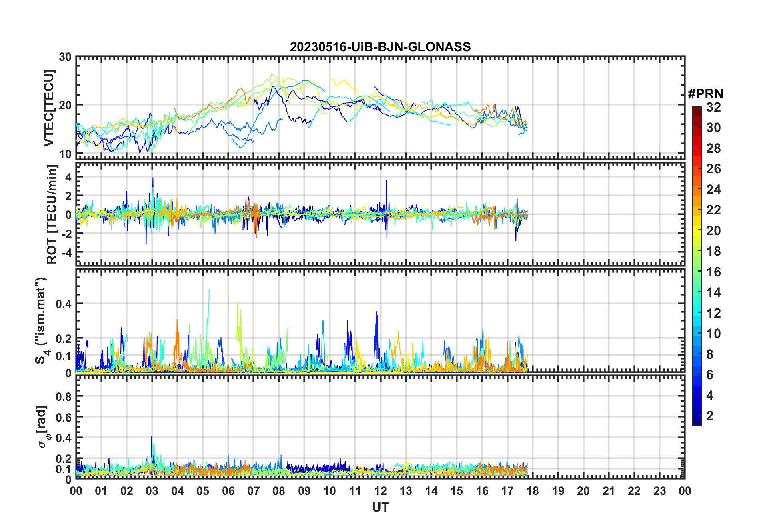This screenshot has height=532, width=761.
Task: Click the plot title "20230516-UiB-BJN-GLONASS"
Action: pyautogui.click(x=380, y=47)
